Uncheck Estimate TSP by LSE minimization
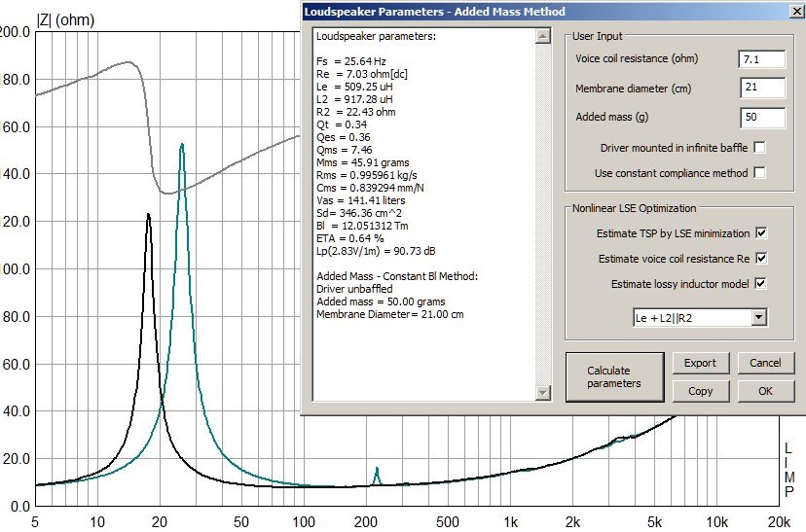This screenshot has height=532, width=806. click(x=761, y=232)
